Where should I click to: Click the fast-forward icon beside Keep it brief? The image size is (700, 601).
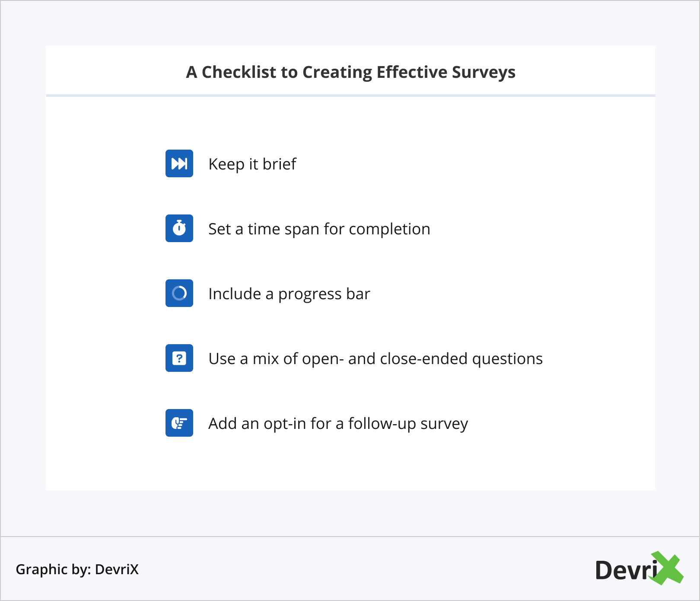pos(179,163)
